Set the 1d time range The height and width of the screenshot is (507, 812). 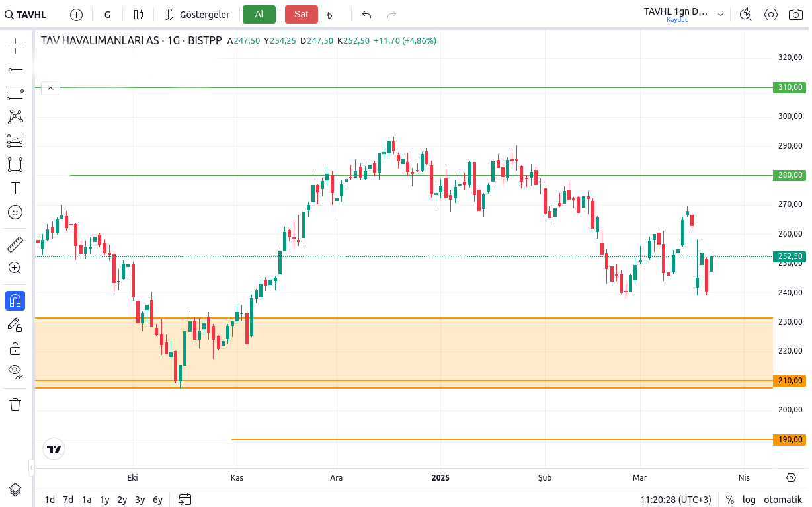tap(50, 500)
